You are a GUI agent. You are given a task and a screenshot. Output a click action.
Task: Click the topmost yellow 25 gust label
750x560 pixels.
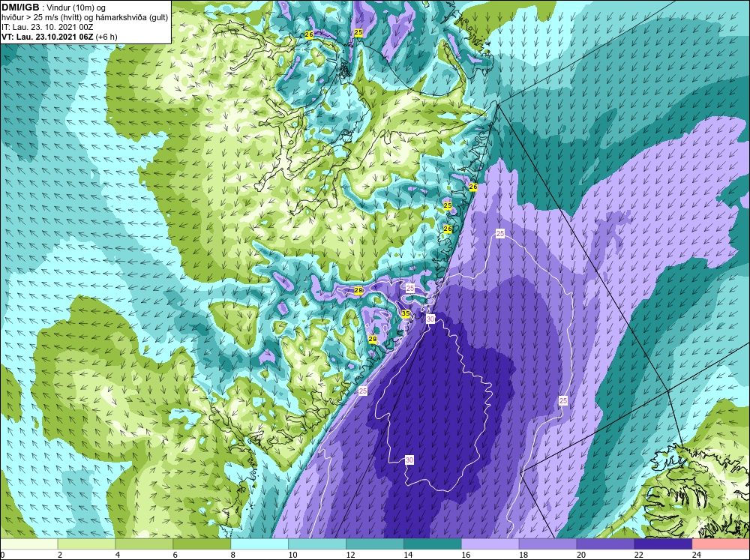pyautogui.click(x=358, y=32)
